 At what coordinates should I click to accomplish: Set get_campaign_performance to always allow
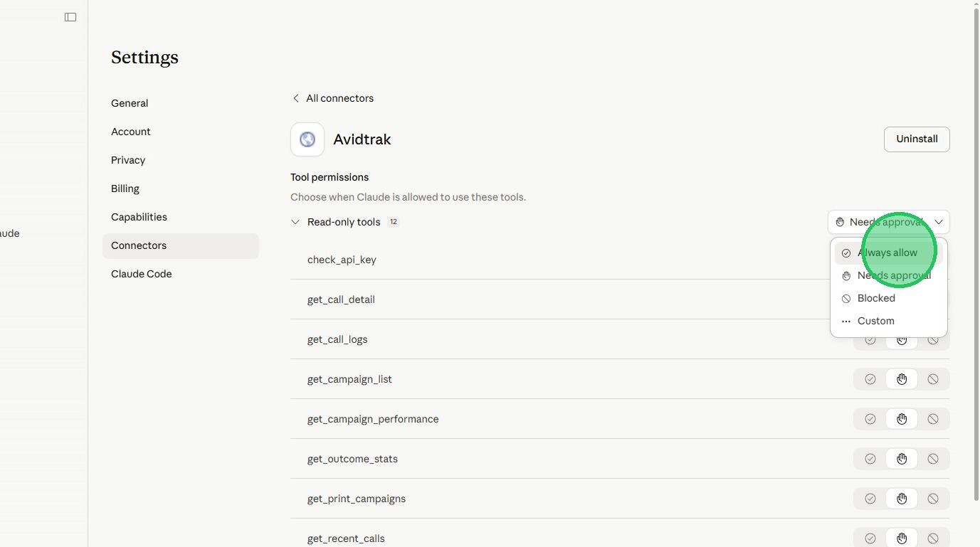click(870, 419)
